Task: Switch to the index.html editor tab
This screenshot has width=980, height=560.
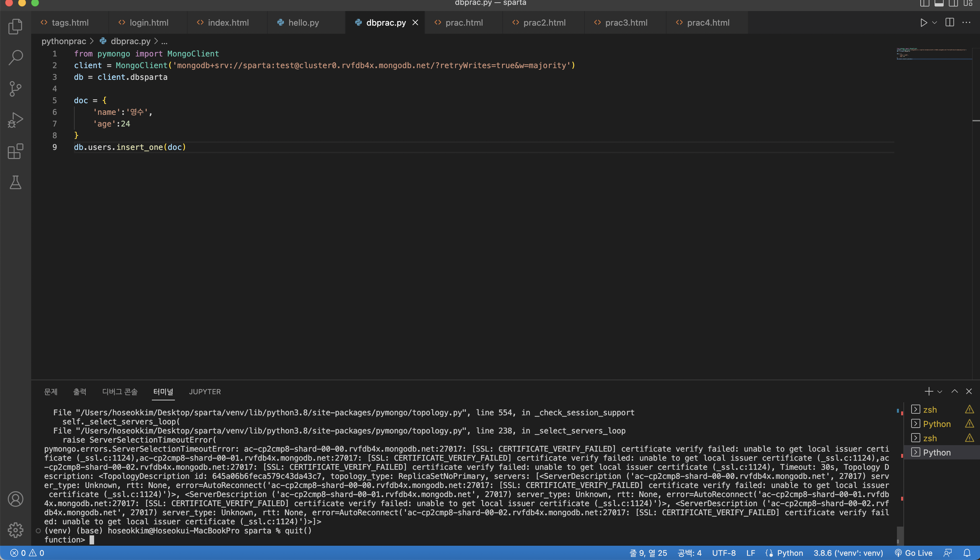Action: point(228,23)
